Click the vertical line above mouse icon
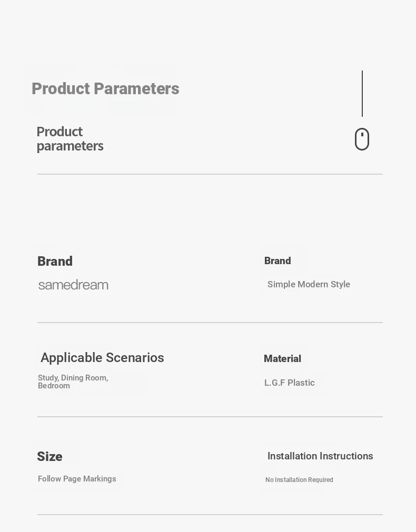 click(362, 94)
